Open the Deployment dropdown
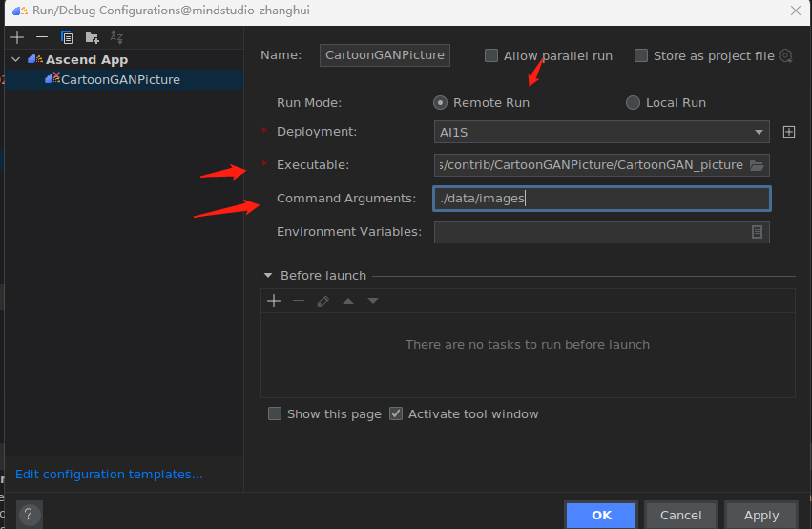 [x=760, y=132]
